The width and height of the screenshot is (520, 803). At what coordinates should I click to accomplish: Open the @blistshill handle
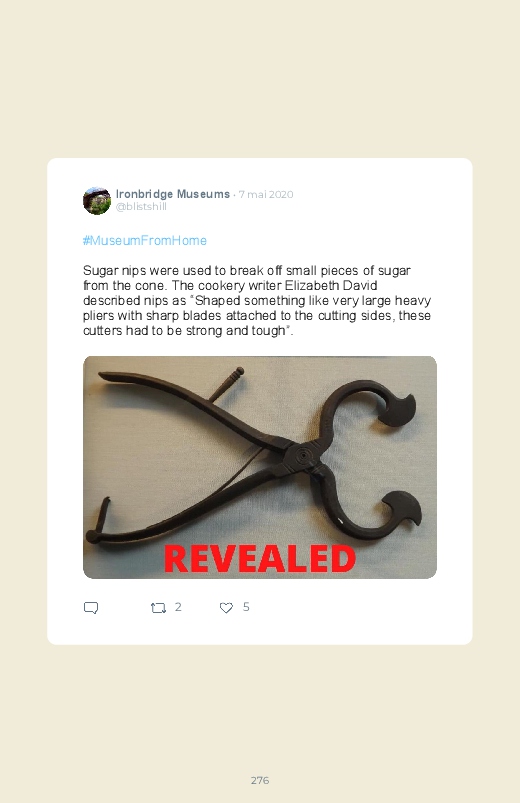(141, 206)
